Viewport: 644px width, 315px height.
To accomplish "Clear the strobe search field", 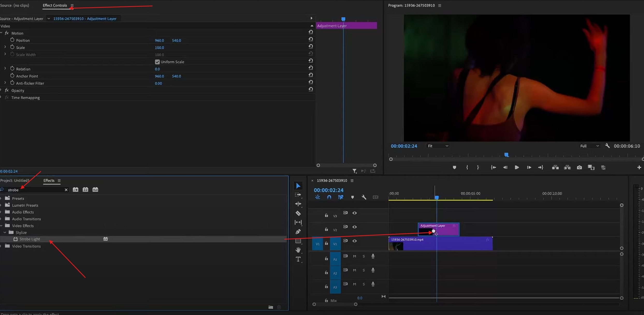I will (66, 190).
